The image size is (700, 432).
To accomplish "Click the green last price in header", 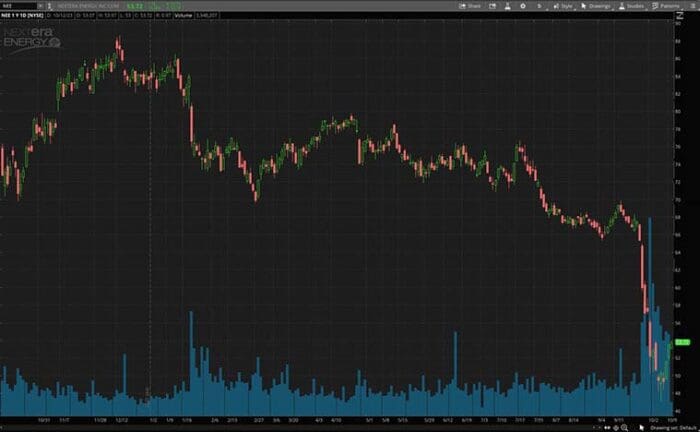I will [x=134, y=6].
